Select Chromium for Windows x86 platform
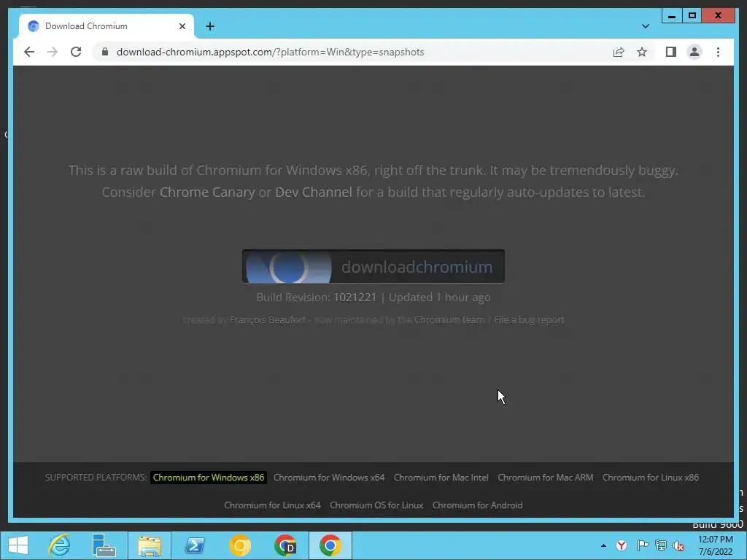747x560 pixels. pyautogui.click(x=208, y=478)
